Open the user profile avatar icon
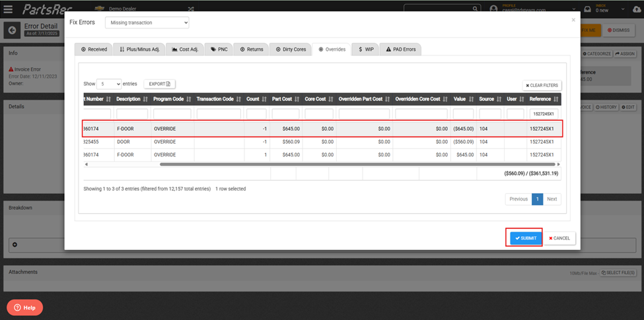The width and height of the screenshot is (644, 320). [x=494, y=9]
